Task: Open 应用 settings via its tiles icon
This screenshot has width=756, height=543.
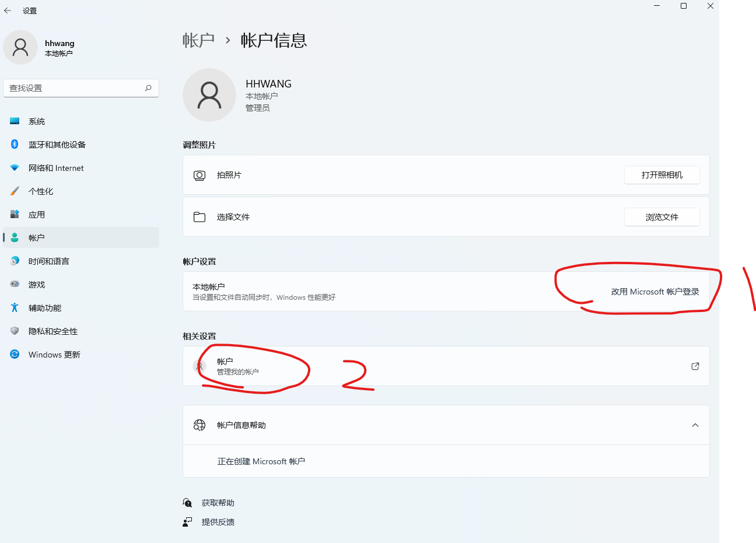Action: (14, 214)
